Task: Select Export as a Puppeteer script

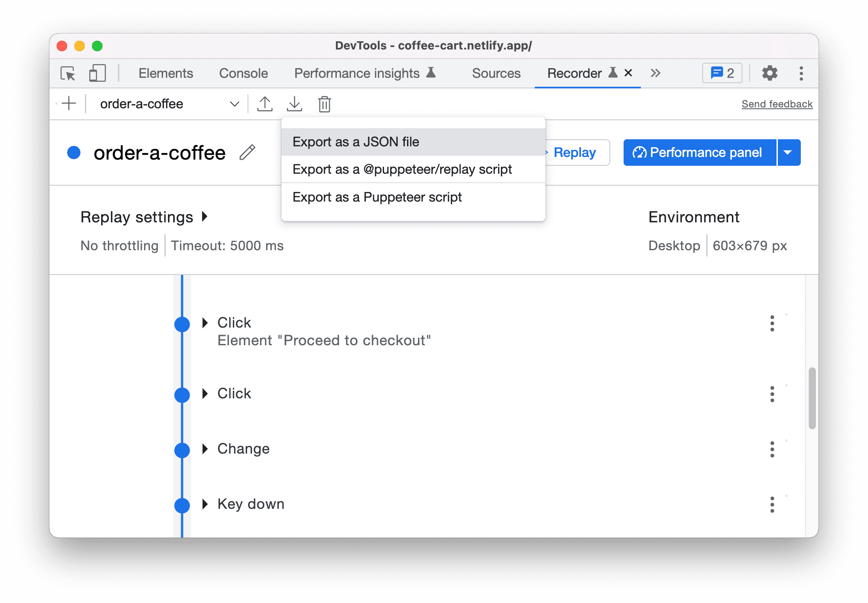Action: click(376, 196)
